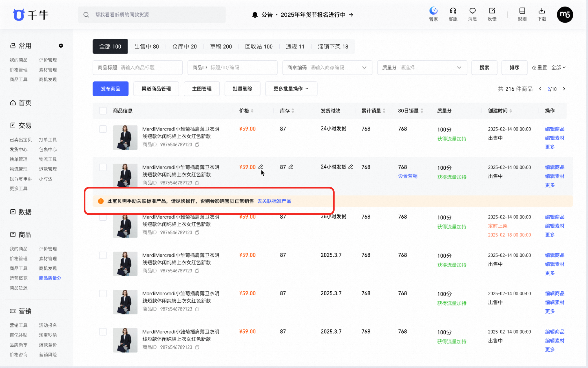Open 更多批量操作 dropdown
The image size is (588, 368).
[291, 89]
